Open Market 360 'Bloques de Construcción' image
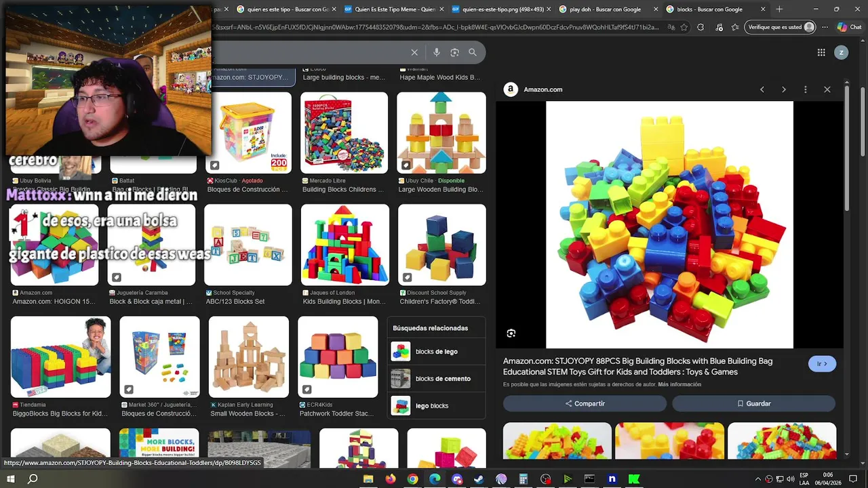The image size is (868, 488). tap(159, 357)
